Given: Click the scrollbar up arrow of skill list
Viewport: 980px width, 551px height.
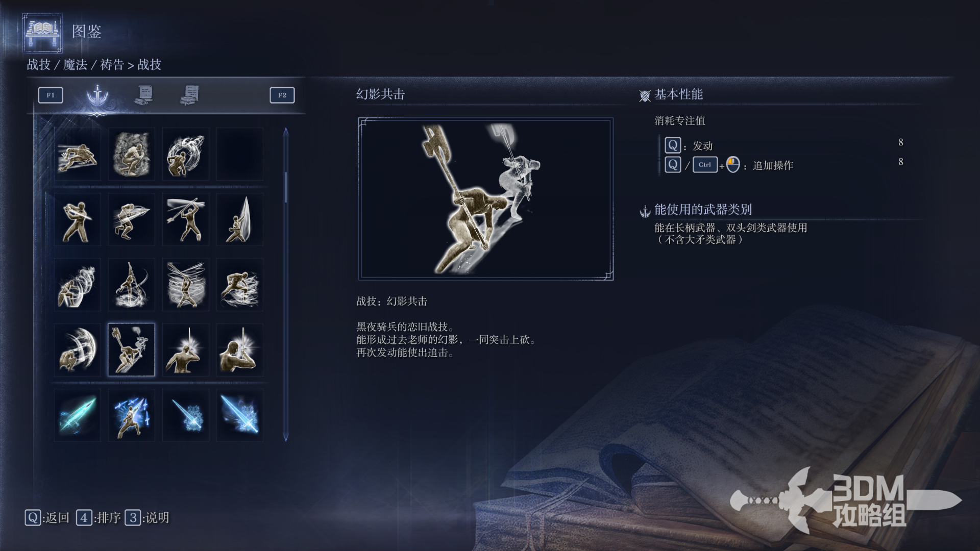Looking at the screenshot, I should [x=286, y=132].
